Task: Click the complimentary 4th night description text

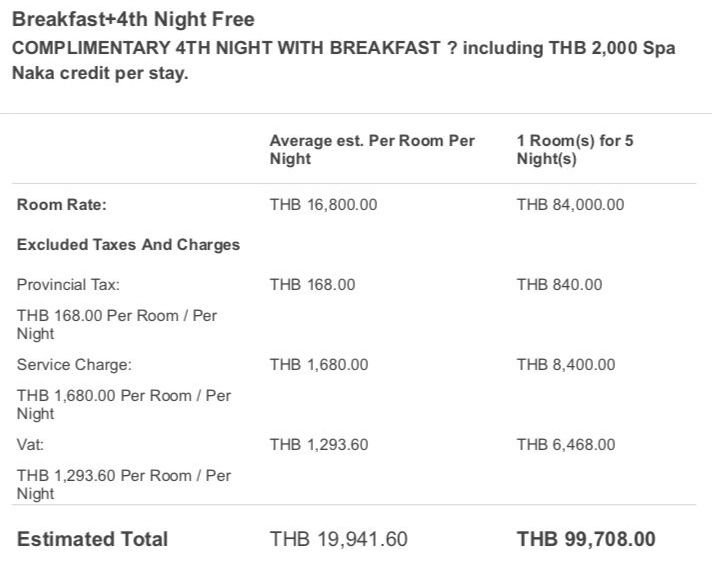Action: pos(342,61)
